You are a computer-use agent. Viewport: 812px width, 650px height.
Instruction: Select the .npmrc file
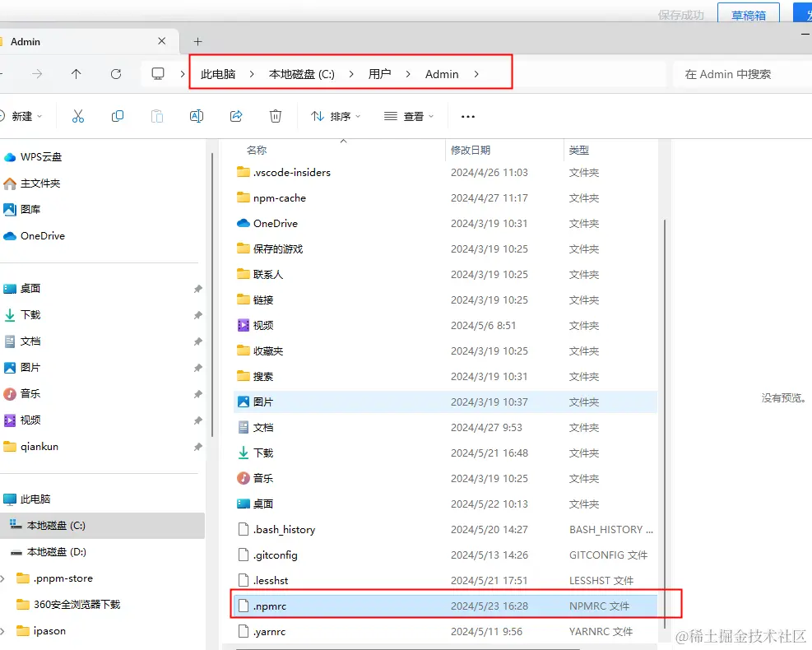tap(445, 606)
